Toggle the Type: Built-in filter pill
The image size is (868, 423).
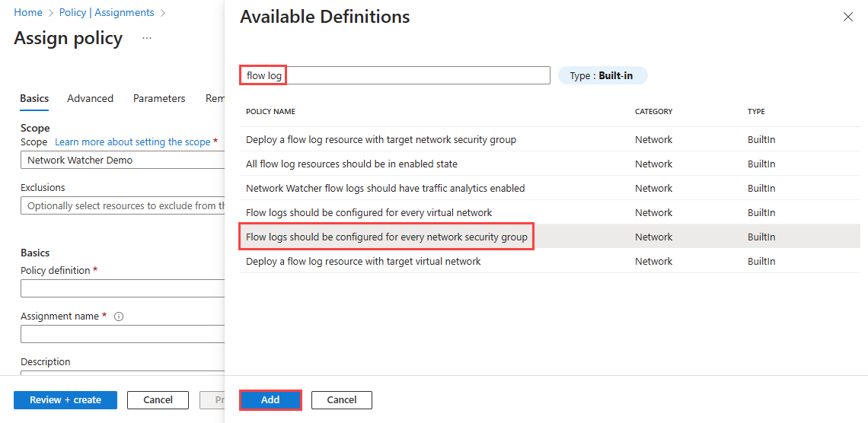tap(602, 75)
